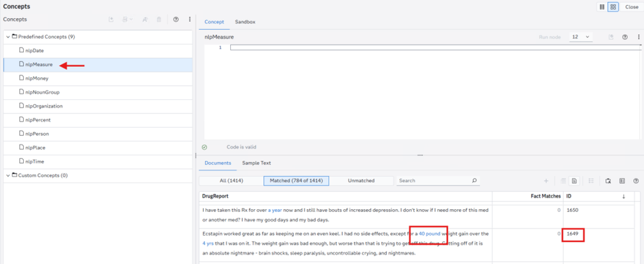
Task: Click the clipboard text icon in the documents toolbar
Action: coord(609,181)
